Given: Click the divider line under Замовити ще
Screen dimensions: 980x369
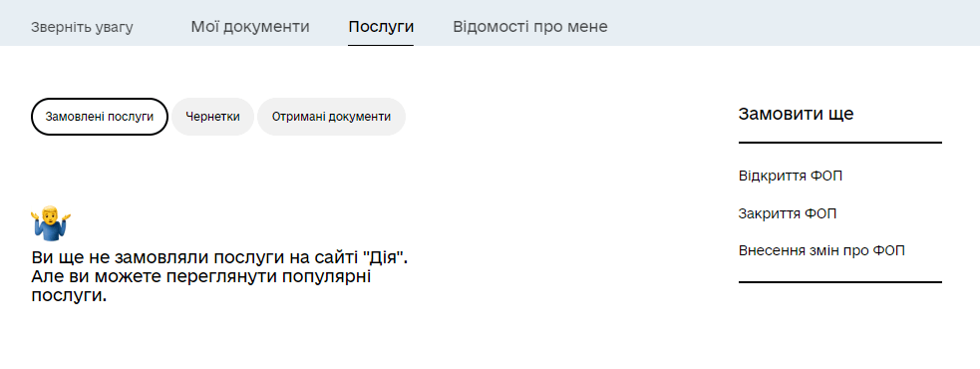Looking at the screenshot, I should pos(840,143).
